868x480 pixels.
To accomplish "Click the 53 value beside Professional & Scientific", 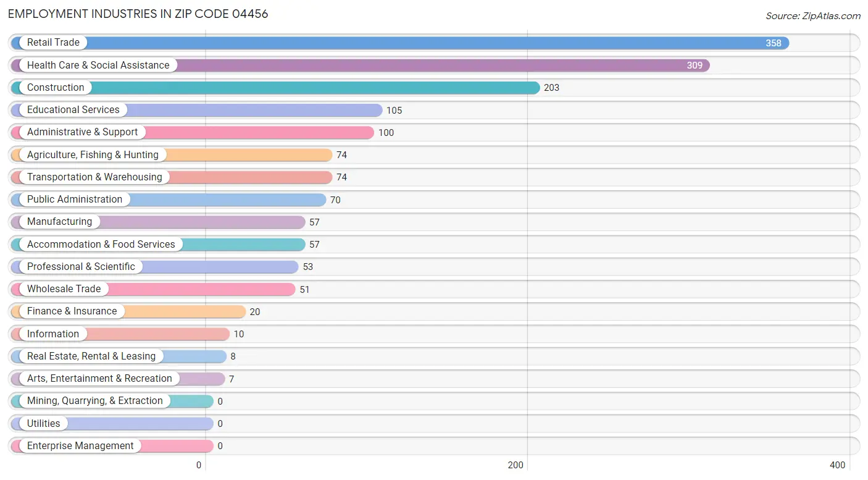I will point(308,267).
